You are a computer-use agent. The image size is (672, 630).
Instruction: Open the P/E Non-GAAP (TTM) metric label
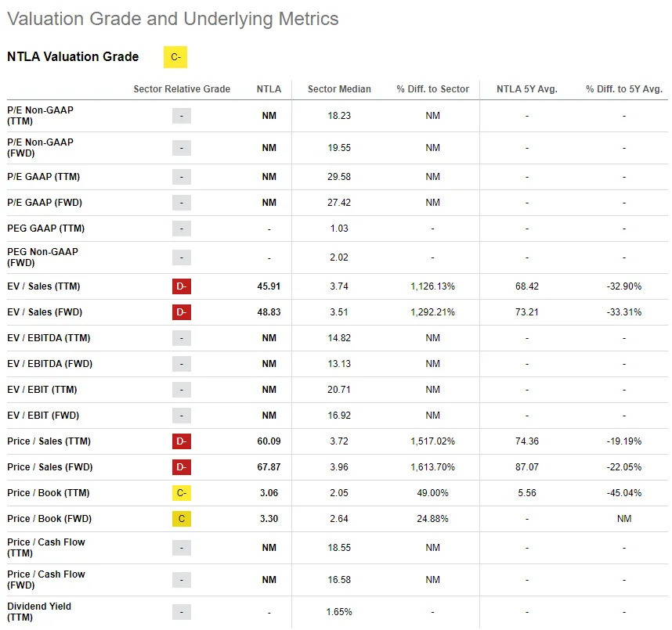coord(40,116)
